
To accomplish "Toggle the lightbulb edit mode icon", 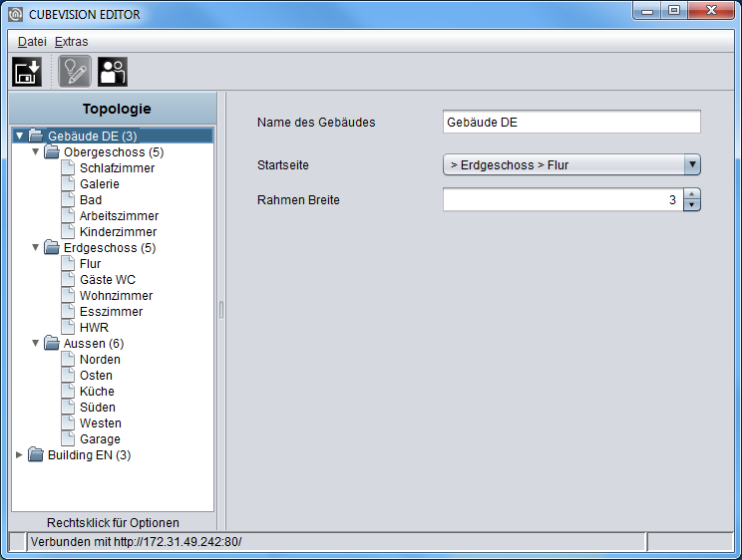I will coord(74,72).
